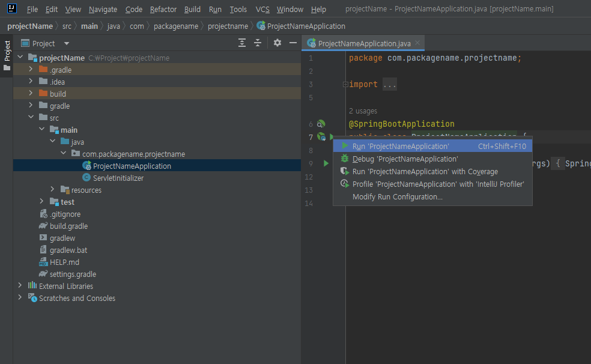591x364 pixels.
Task: Expand Scratches and Consoles node
Action: coord(20,298)
